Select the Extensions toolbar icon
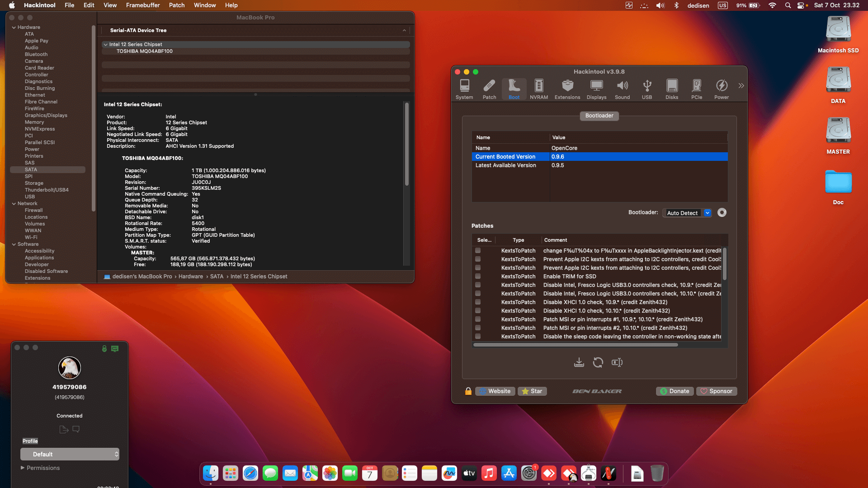The height and width of the screenshot is (488, 868). 567,89
